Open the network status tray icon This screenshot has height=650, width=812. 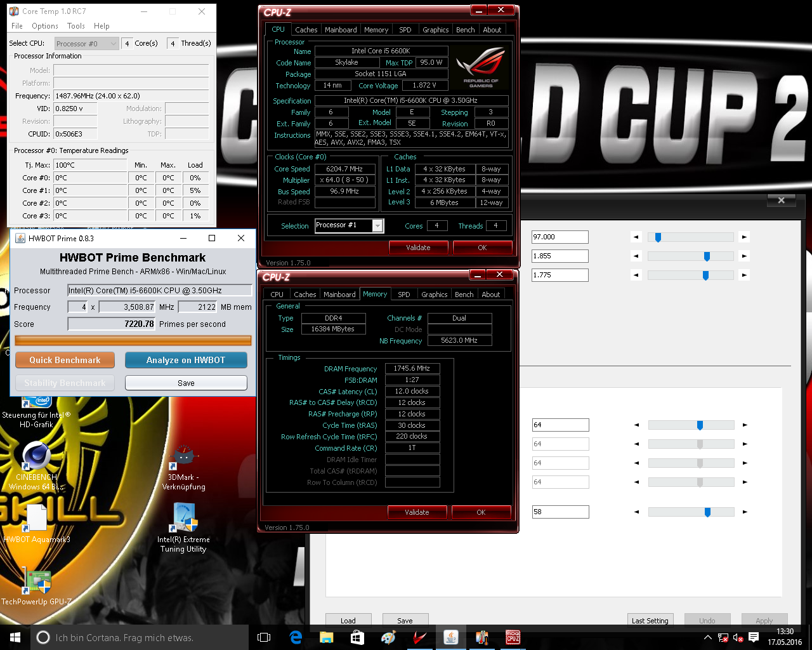(723, 637)
